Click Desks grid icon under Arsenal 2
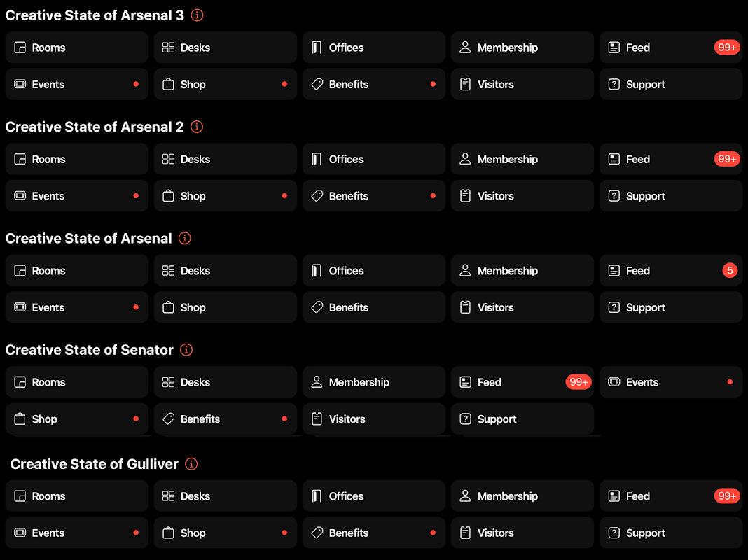Screen dimensions: 748x560 click(x=168, y=160)
